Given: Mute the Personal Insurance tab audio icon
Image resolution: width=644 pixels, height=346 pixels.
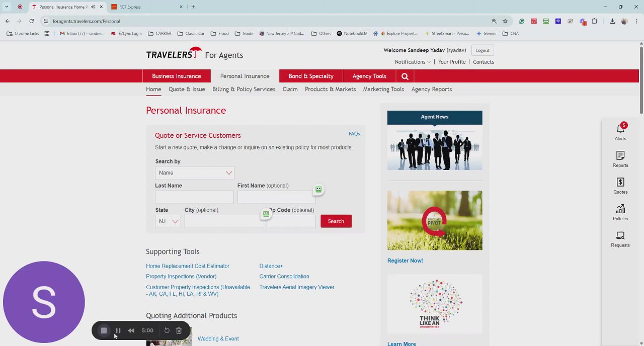Looking at the screenshot, I should [x=93, y=7].
